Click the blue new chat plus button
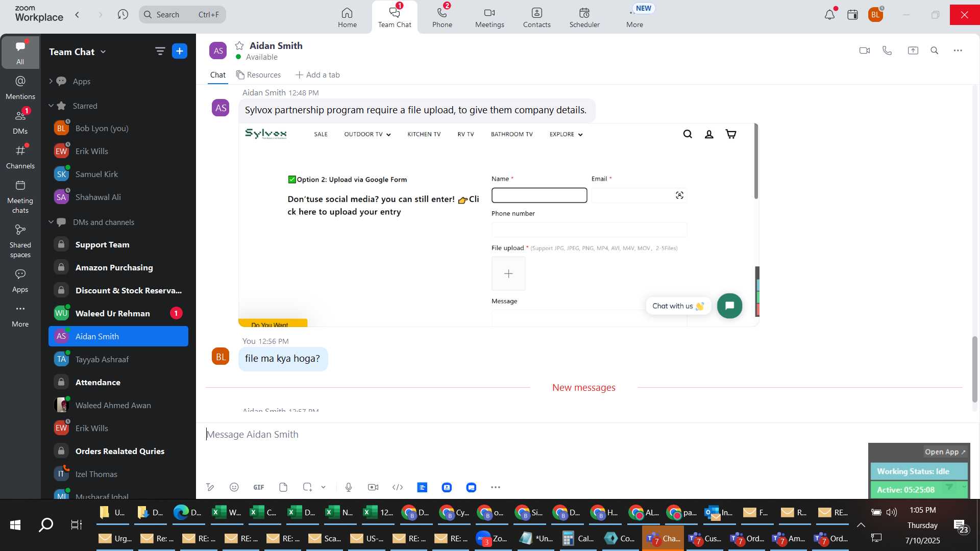Screen dimensions: 980x551 coord(180,51)
